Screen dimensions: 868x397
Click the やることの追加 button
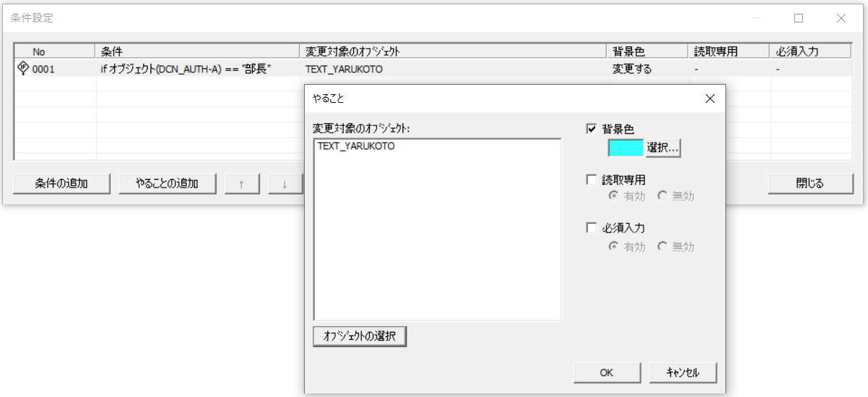point(167,184)
